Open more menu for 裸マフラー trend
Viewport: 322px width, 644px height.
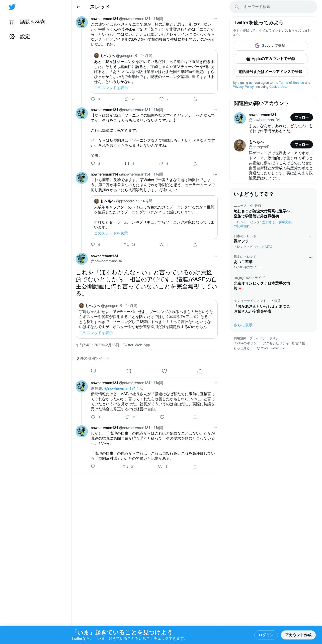310,237
